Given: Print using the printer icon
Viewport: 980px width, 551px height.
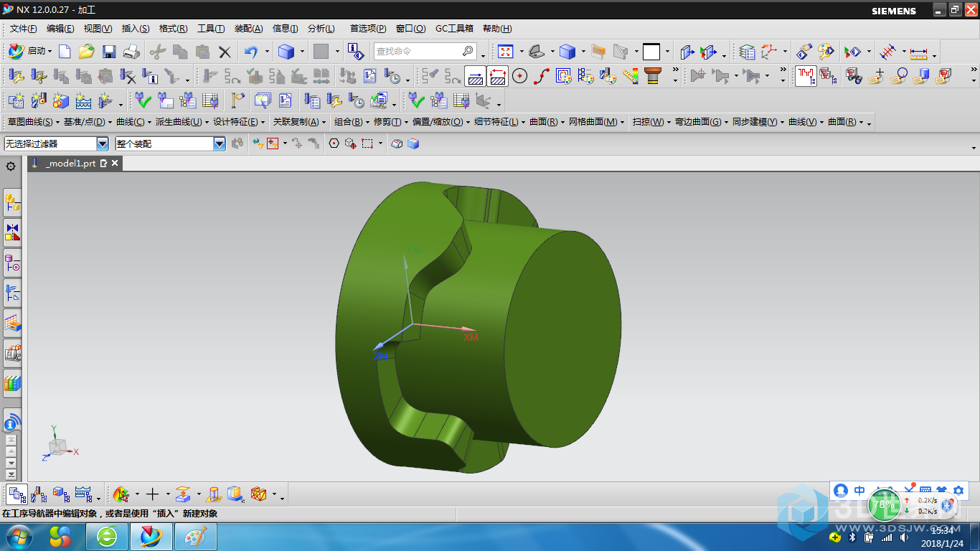Looking at the screenshot, I should (x=131, y=52).
